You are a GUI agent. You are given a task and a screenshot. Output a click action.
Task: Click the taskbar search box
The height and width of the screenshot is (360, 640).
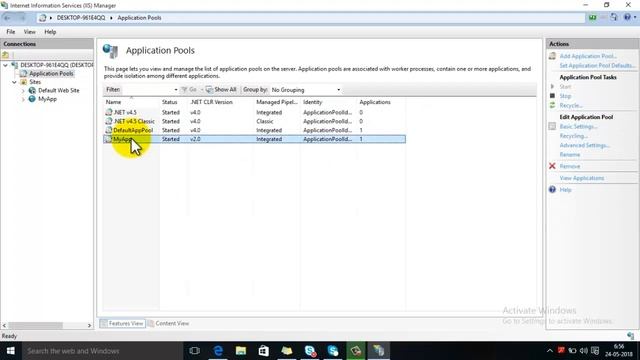click(102, 351)
